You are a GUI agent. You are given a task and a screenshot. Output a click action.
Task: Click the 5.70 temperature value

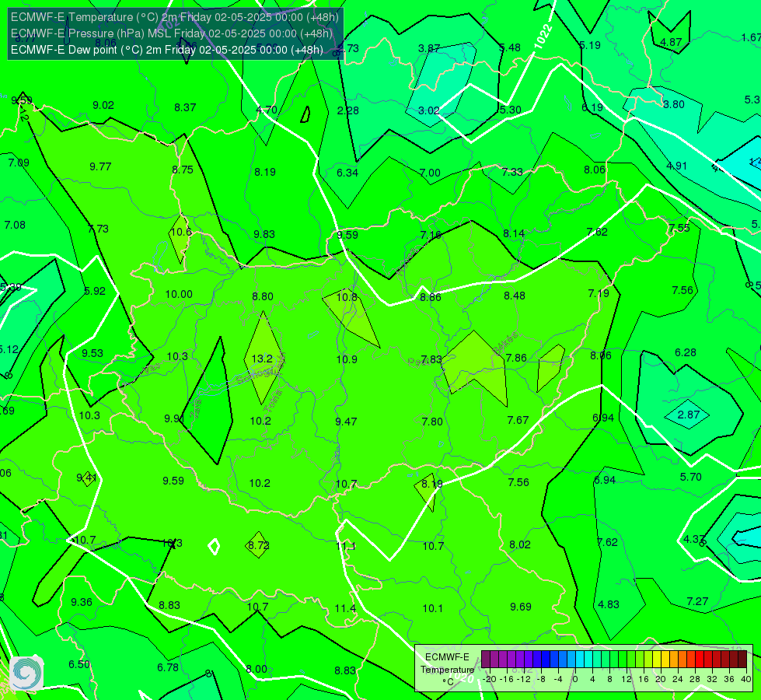[690, 477]
